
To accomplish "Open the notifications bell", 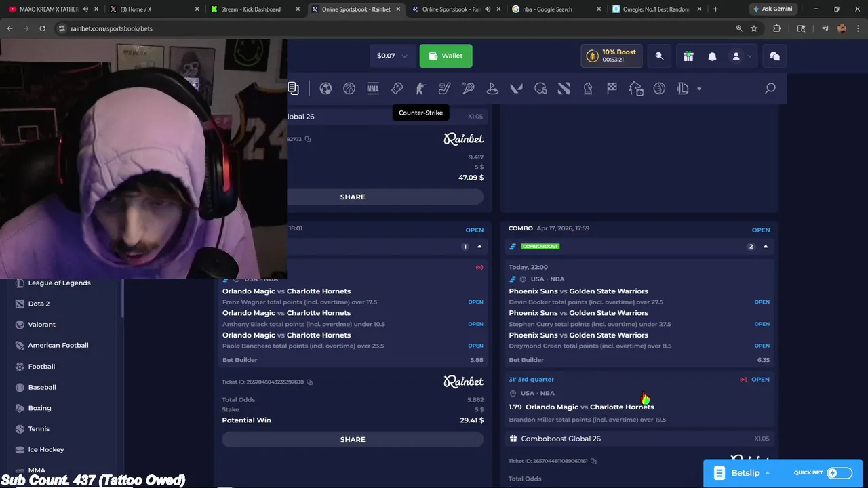I will (x=712, y=56).
